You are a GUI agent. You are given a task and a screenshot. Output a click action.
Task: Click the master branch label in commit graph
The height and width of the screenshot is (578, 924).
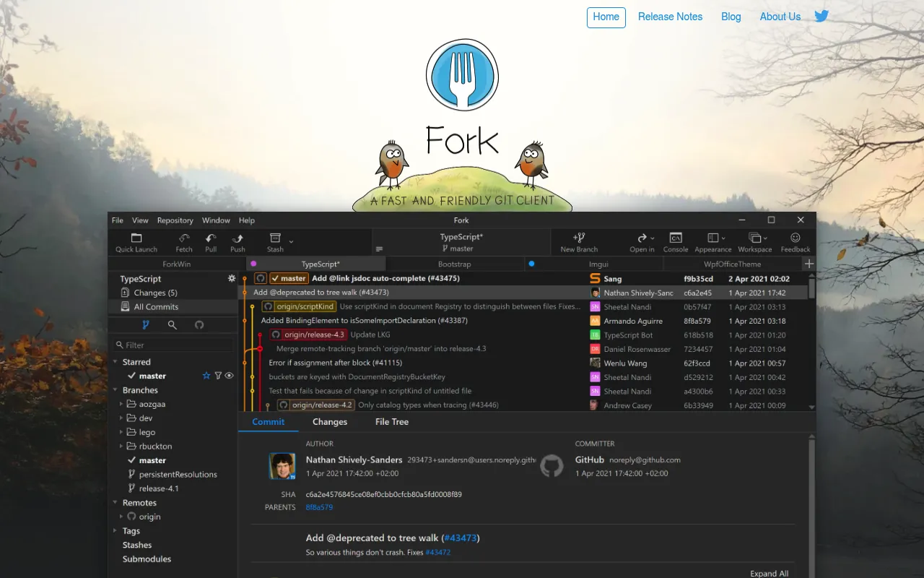pos(289,278)
